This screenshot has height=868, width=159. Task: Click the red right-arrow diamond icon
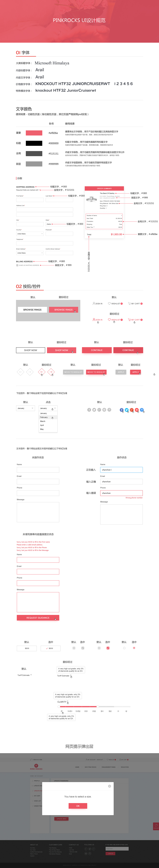pos(51,372)
